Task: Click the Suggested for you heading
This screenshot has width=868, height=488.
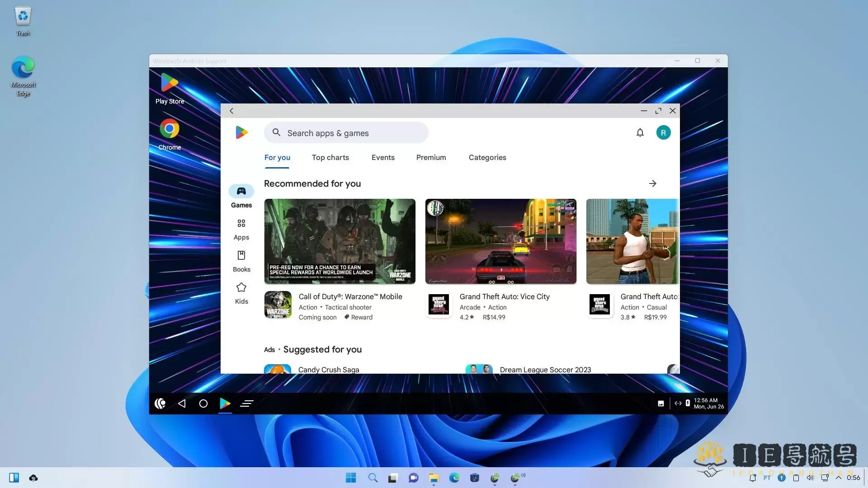Action: pyautogui.click(x=322, y=349)
